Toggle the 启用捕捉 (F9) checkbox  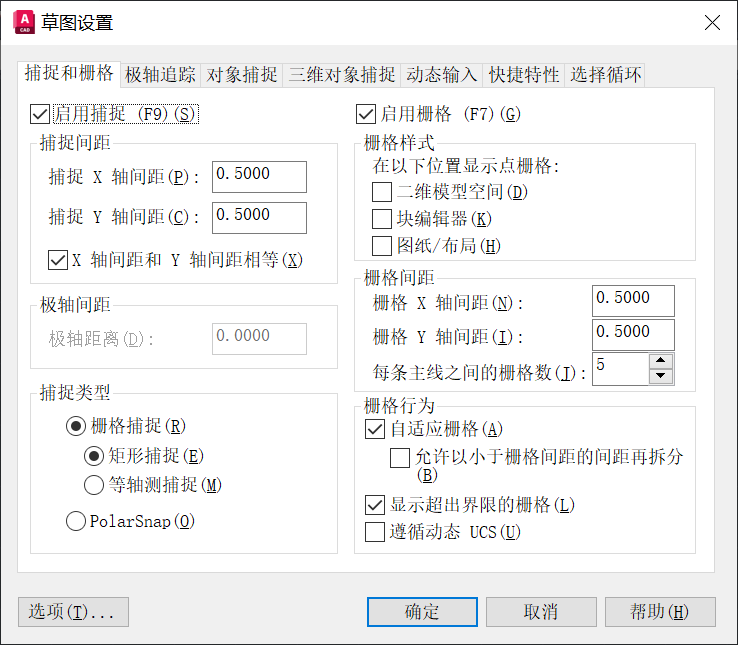tap(41, 114)
